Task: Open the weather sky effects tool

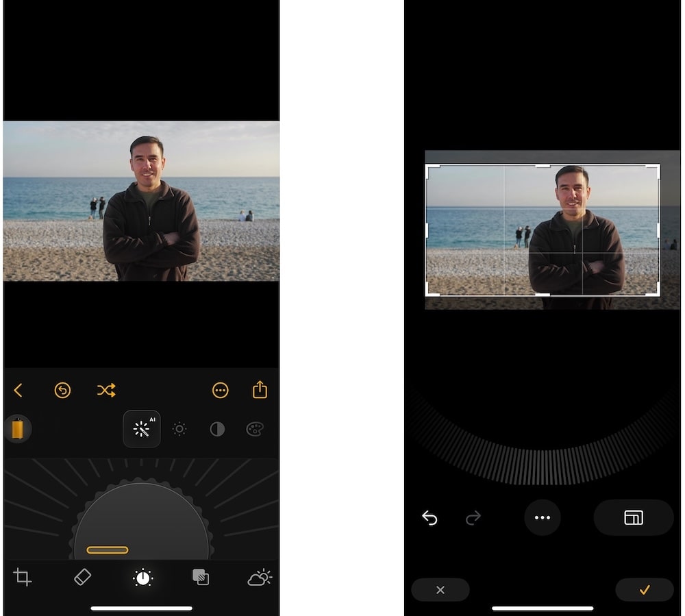Action: pyautogui.click(x=260, y=577)
